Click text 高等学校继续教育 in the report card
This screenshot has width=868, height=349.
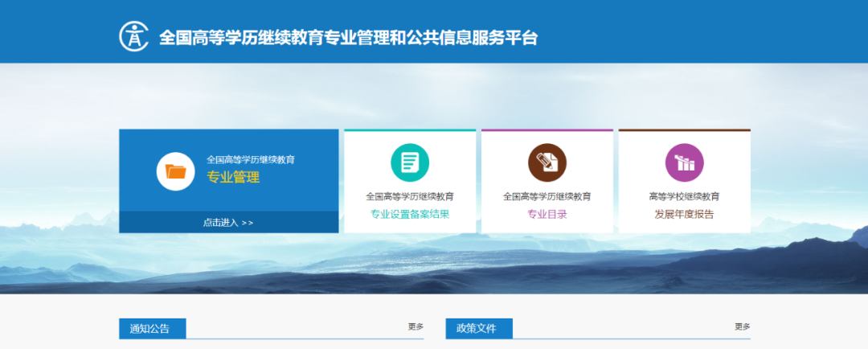tap(684, 197)
